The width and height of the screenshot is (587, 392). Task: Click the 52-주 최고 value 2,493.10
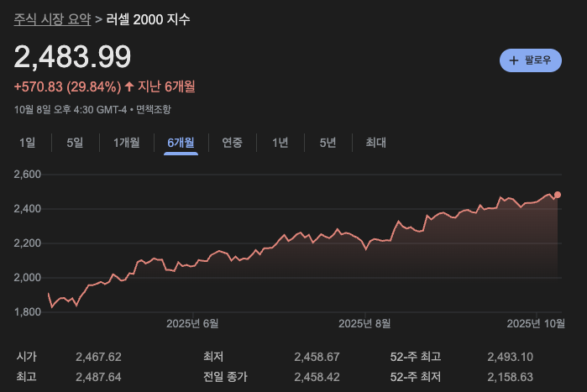pyautogui.click(x=510, y=357)
